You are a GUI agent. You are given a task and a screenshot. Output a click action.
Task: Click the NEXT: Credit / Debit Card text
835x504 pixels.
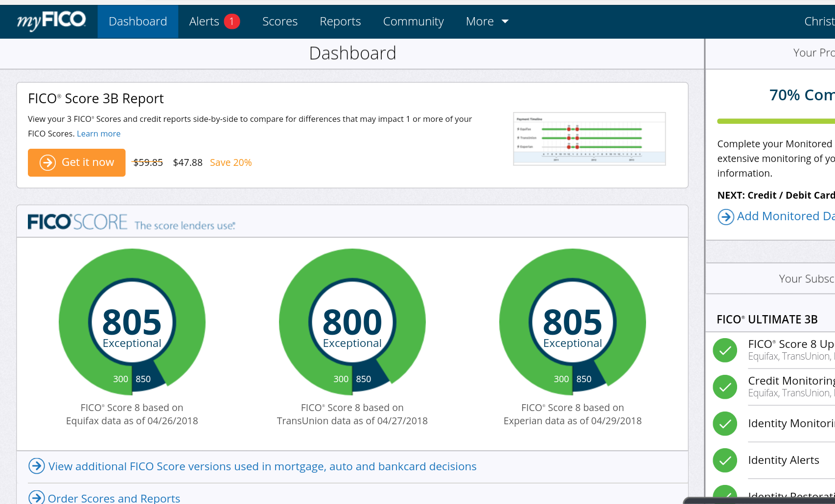776,195
